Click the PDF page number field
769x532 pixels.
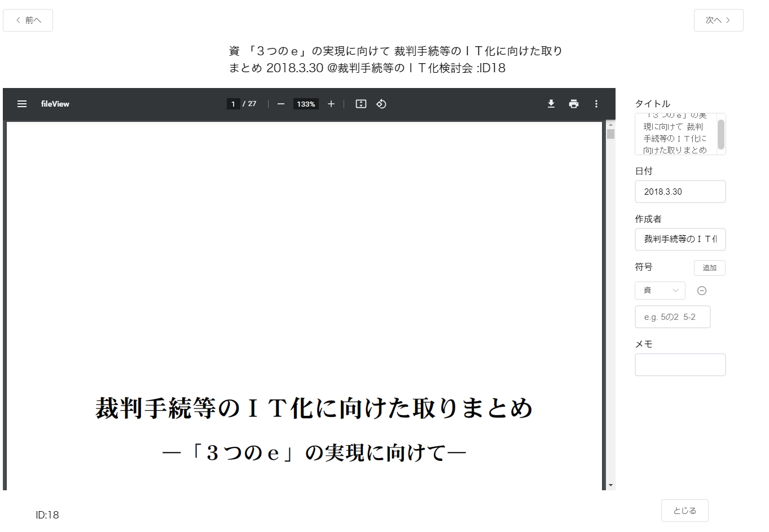(x=233, y=104)
